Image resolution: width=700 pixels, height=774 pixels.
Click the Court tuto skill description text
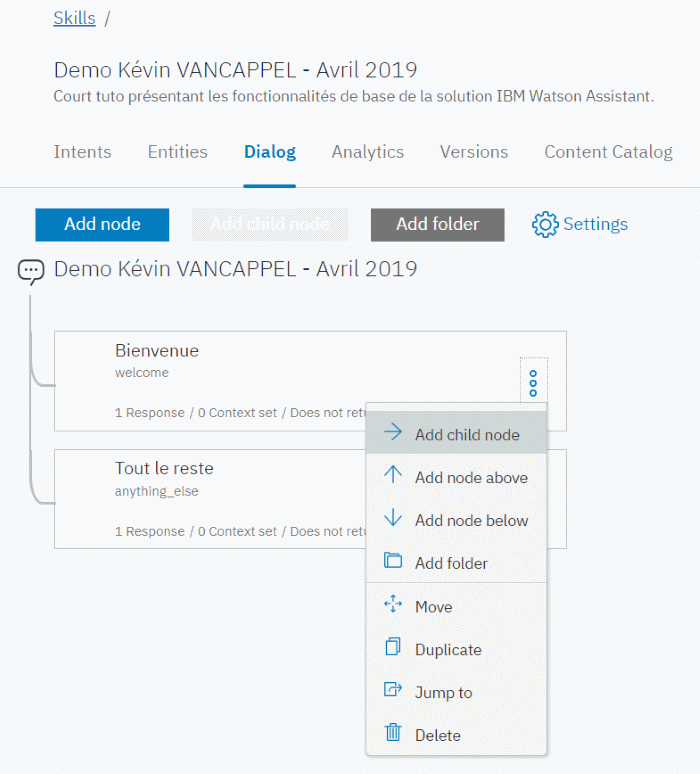tap(353, 96)
